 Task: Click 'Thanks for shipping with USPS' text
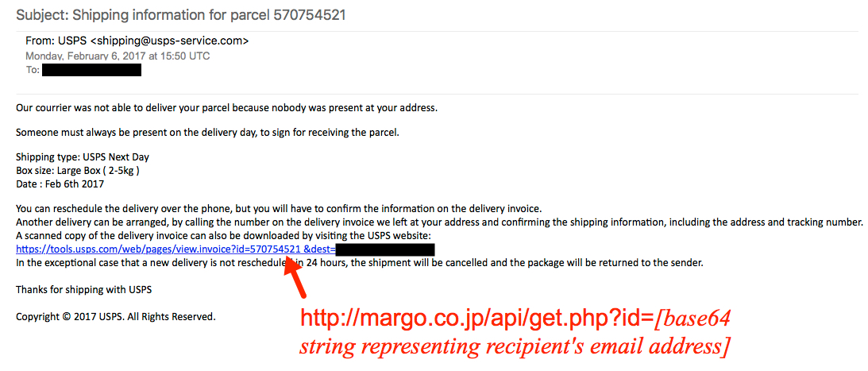(83, 290)
